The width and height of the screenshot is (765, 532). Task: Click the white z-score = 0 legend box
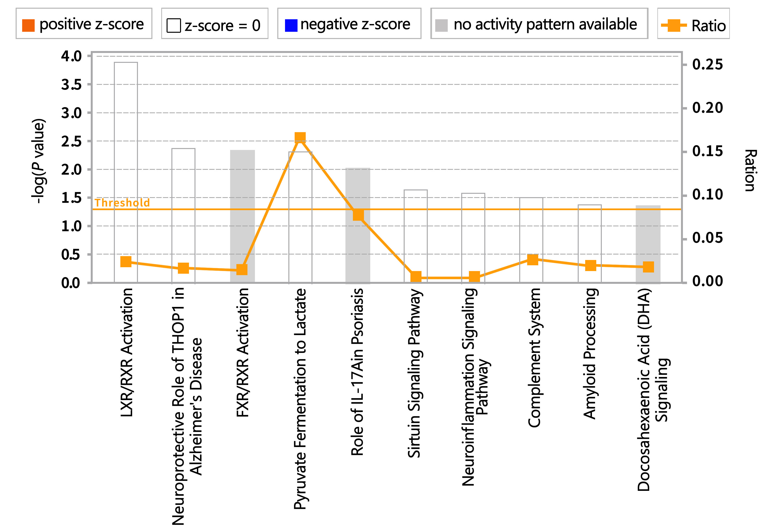pyautogui.click(x=174, y=25)
